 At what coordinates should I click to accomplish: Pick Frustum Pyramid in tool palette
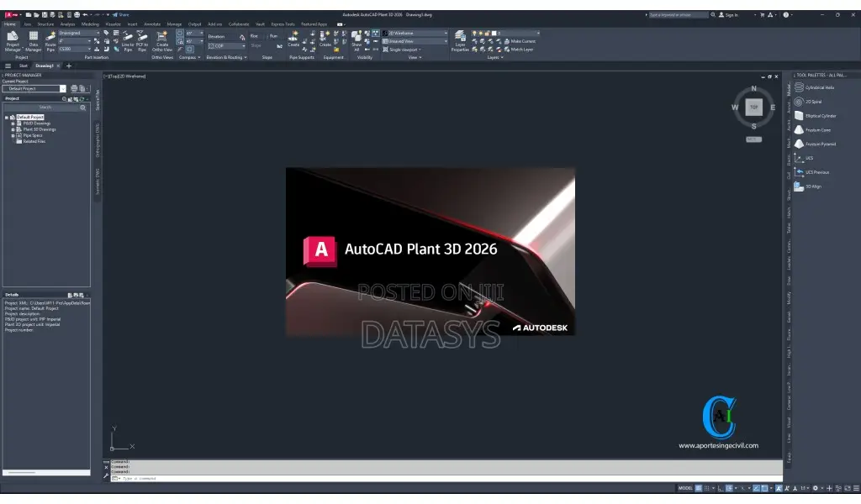tap(816, 144)
